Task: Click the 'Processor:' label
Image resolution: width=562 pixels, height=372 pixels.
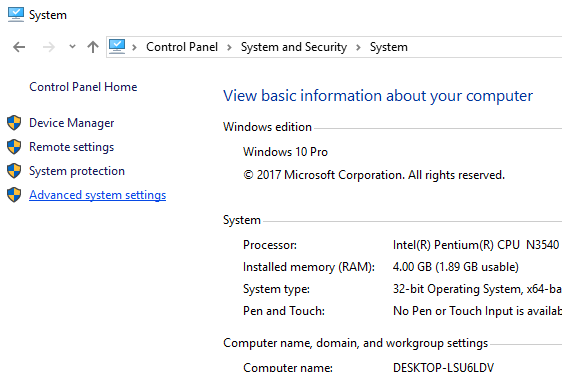Action: [x=270, y=245]
